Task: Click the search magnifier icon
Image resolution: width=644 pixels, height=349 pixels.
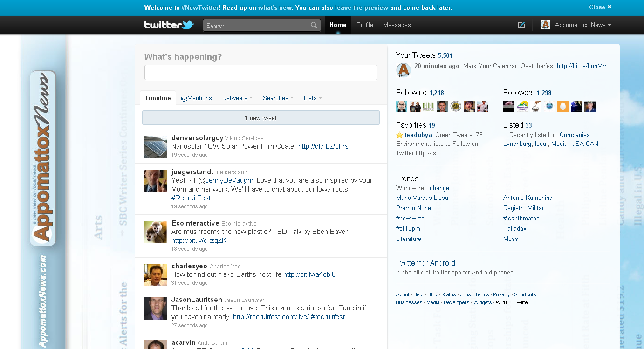Action: [x=315, y=26]
